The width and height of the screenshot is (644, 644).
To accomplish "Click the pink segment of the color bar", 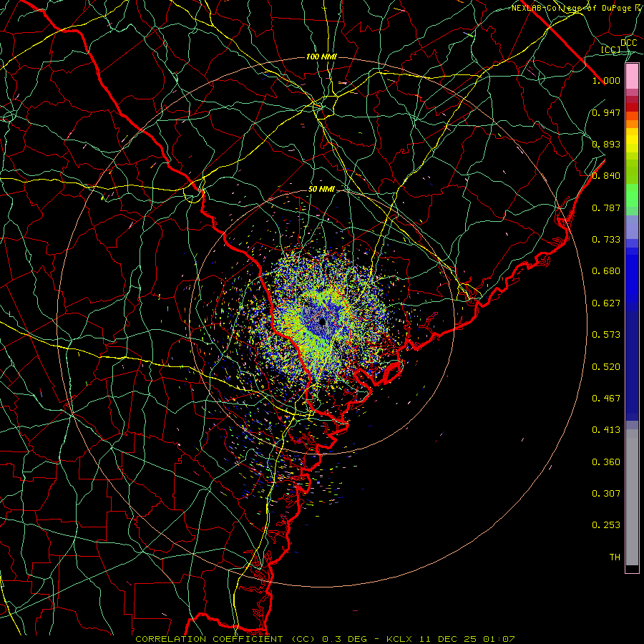I will (x=632, y=76).
